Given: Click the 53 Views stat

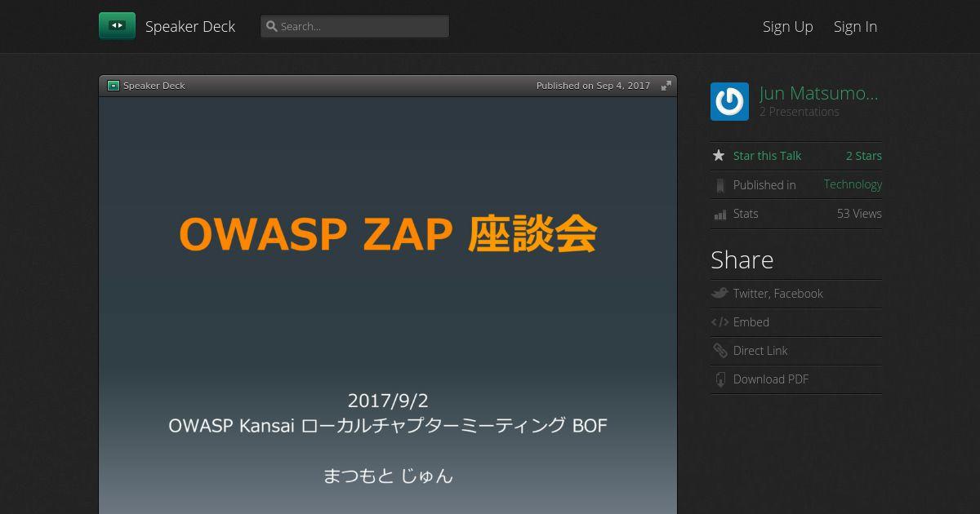Looking at the screenshot, I should [x=859, y=214].
